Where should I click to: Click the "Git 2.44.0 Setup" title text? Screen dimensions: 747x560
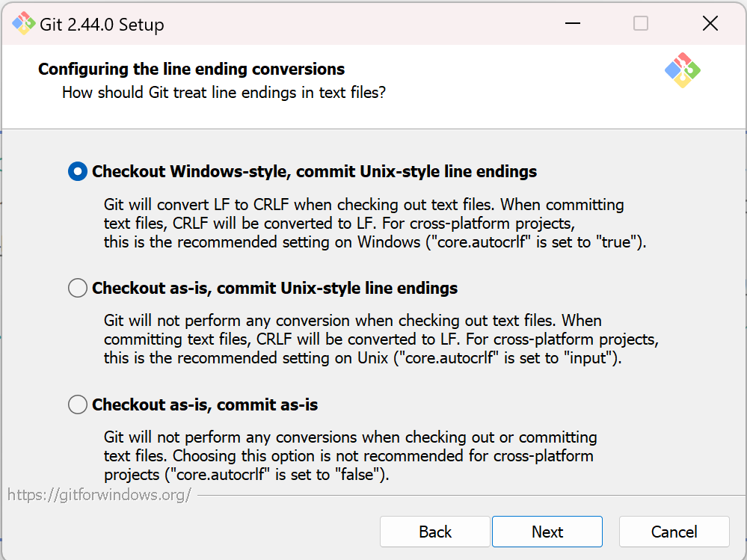click(102, 25)
